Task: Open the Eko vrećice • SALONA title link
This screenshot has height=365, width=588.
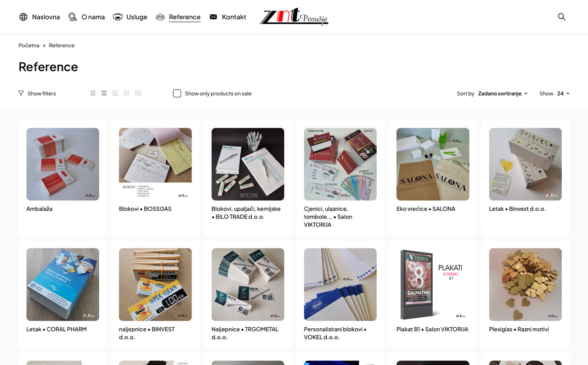Action: pos(426,209)
